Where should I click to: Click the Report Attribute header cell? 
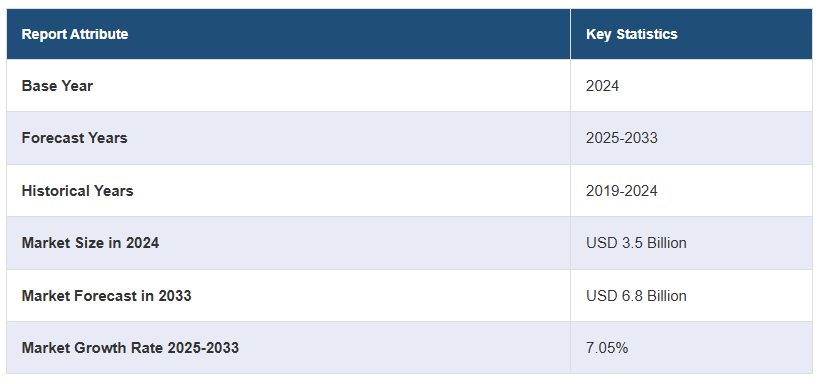tap(288, 34)
